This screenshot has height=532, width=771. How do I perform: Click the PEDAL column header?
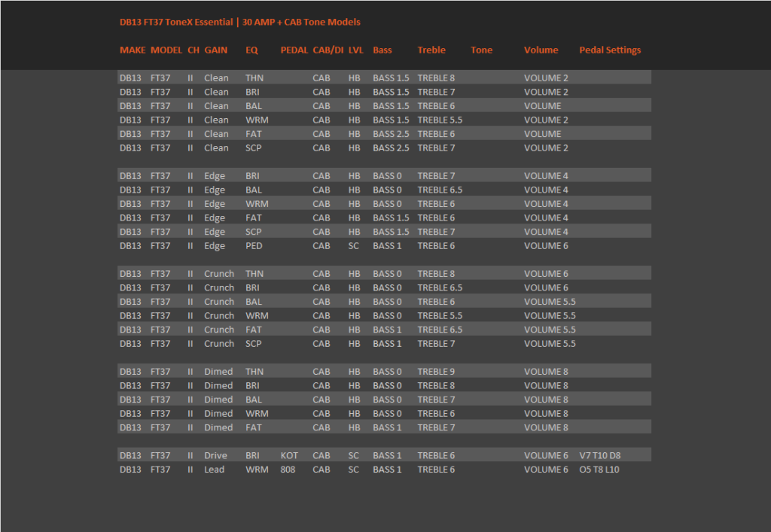click(x=294, y=50)
